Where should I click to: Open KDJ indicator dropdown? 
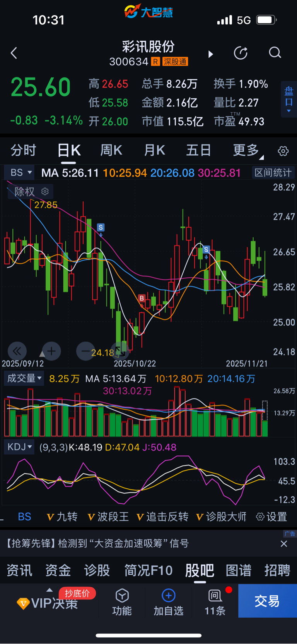[19, 447]
